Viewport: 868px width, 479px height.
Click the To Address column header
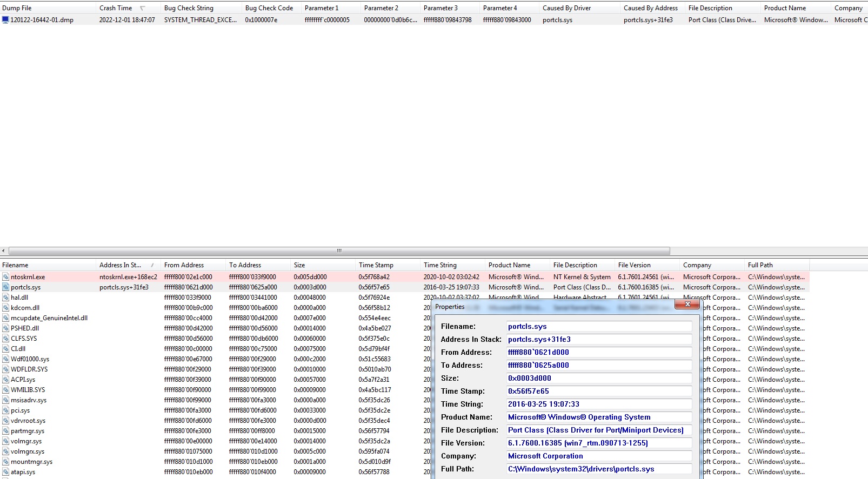click(258, 265)
